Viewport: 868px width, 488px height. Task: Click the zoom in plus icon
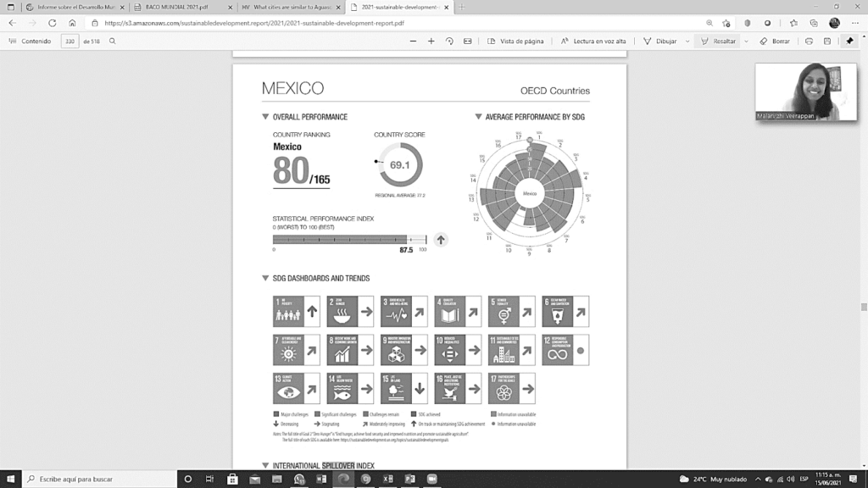pyautogui.click(x=431, y=41)
